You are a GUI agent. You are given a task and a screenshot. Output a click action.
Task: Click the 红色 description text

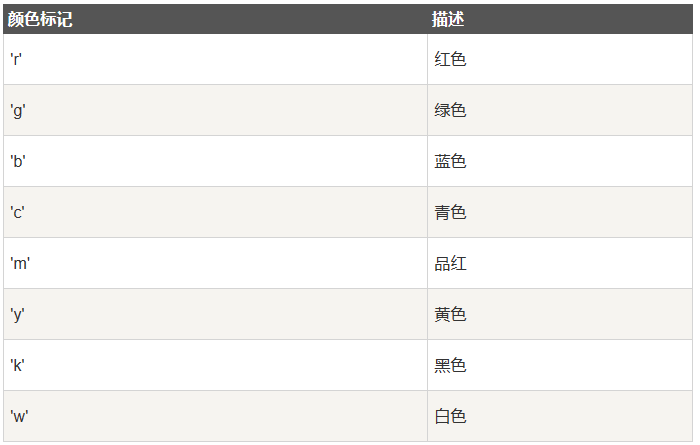pyautogui.click(x=450, y=60)
